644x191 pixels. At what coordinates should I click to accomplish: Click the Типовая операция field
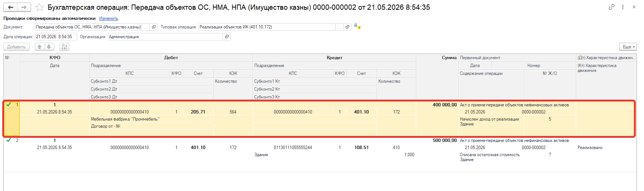tap(267, 27)
